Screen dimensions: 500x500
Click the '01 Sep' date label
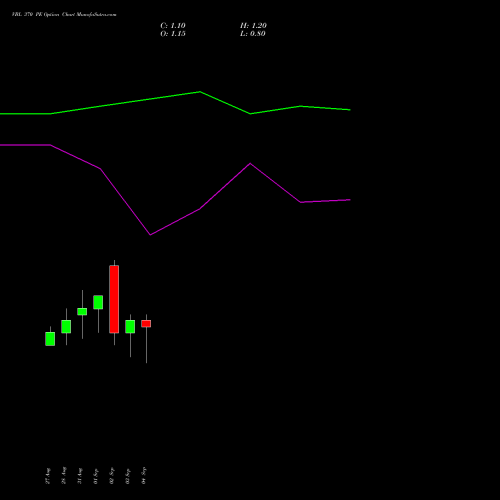[96, 476]
